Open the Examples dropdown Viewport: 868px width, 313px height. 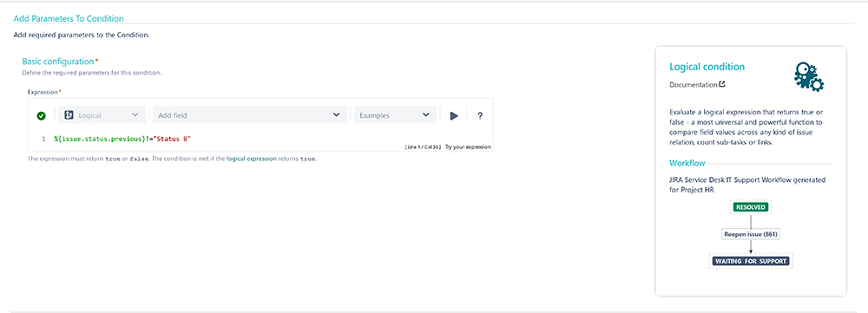[395, 115]
